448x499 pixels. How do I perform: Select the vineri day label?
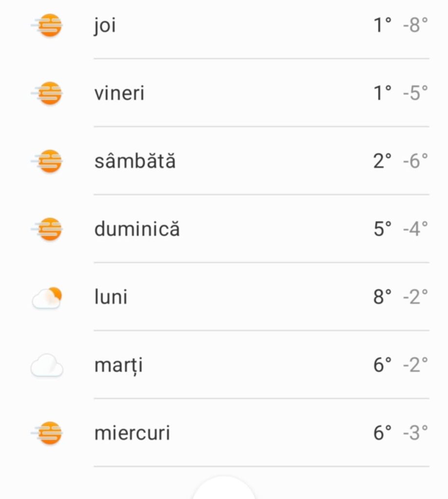coord(119,93)
